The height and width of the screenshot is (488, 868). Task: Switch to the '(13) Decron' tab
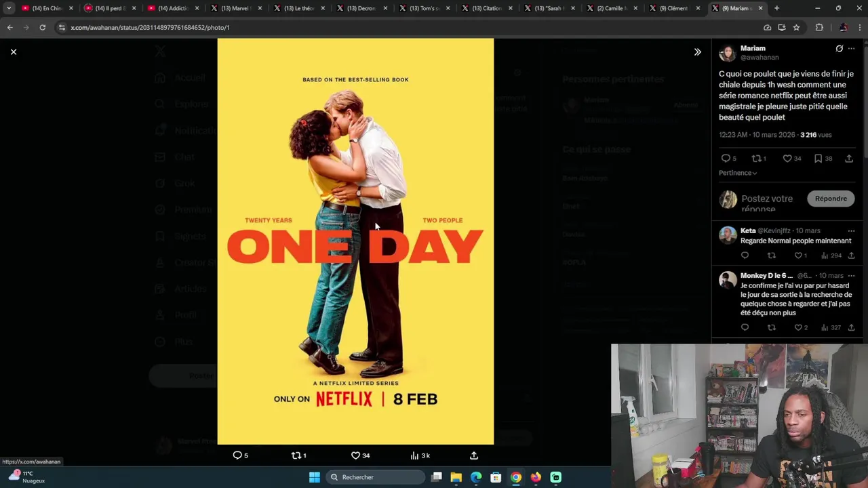[362, 8]
